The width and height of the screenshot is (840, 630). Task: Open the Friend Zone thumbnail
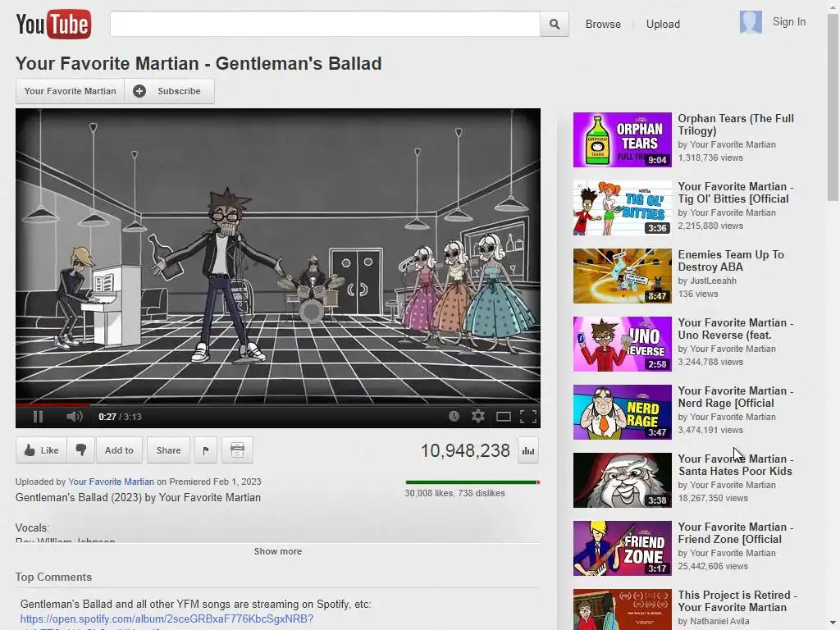click(x=622, y=548)
